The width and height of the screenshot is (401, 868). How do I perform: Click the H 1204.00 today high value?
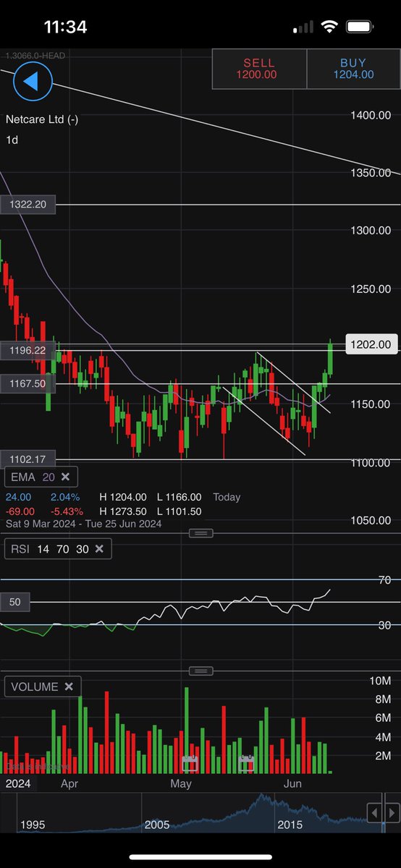click(x=122, y=497)
